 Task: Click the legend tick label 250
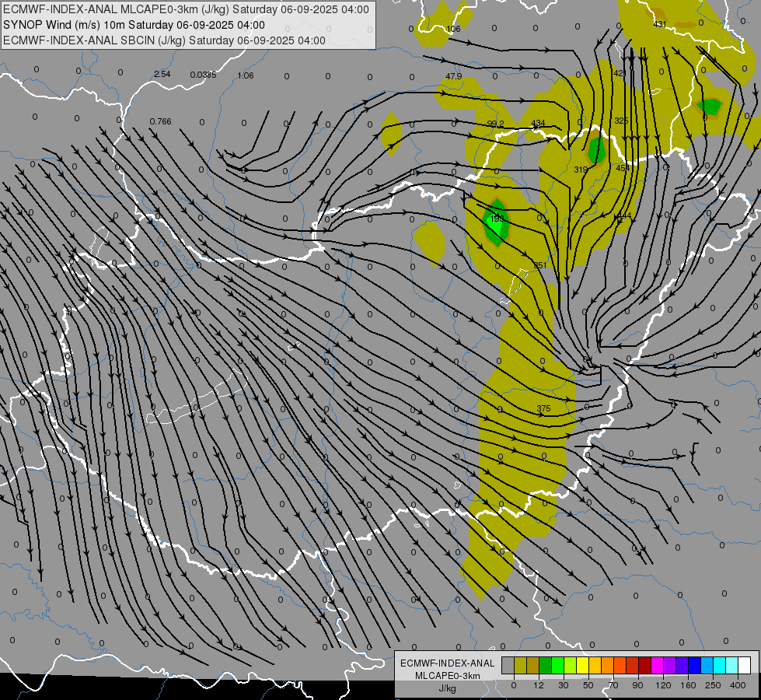tap(713, 685)
